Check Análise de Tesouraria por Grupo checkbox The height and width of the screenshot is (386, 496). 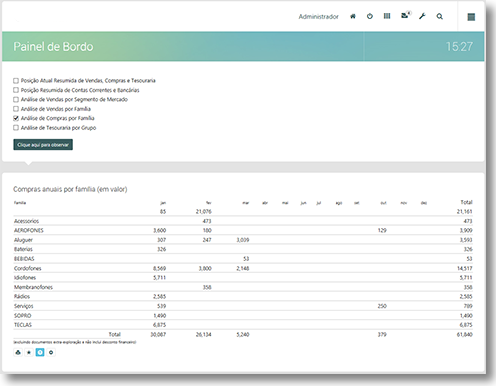[16, 128]
